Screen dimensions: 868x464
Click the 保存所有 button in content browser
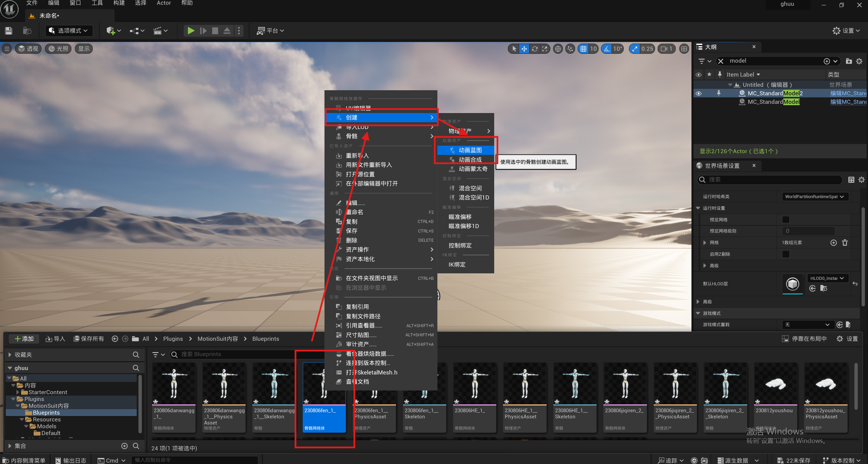89,339
